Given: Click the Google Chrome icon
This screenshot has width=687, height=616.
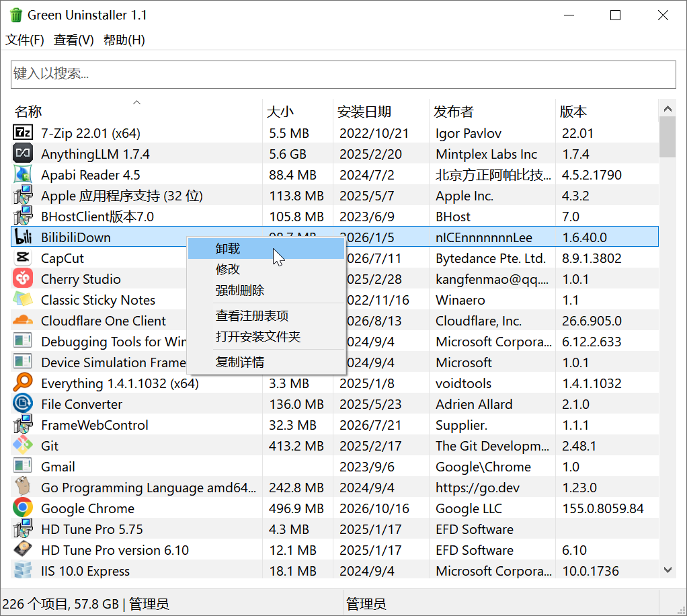Looking at the screenshot, I should click(x=23, y=508).
